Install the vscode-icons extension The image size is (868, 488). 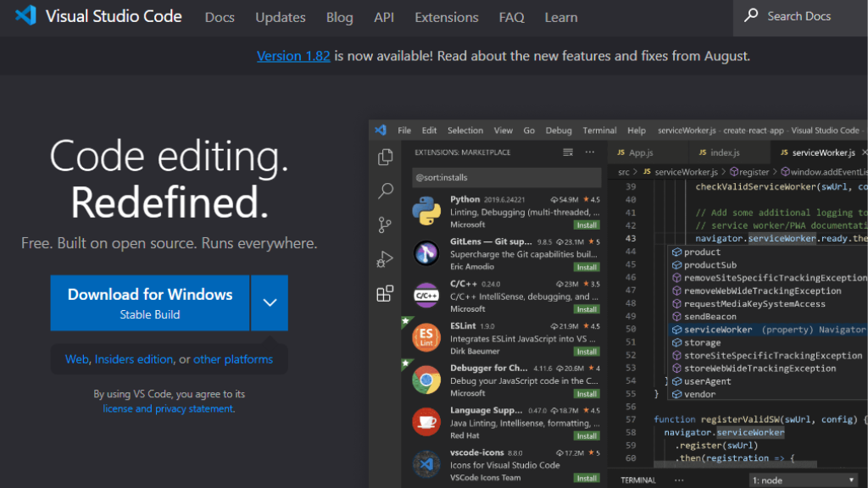coord(587,478)
